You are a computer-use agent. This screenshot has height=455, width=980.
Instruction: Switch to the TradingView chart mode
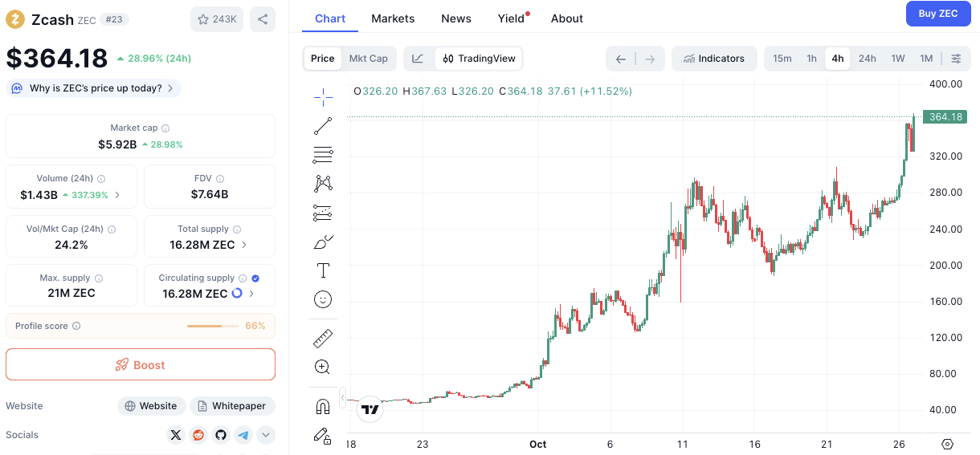(480, 59)
